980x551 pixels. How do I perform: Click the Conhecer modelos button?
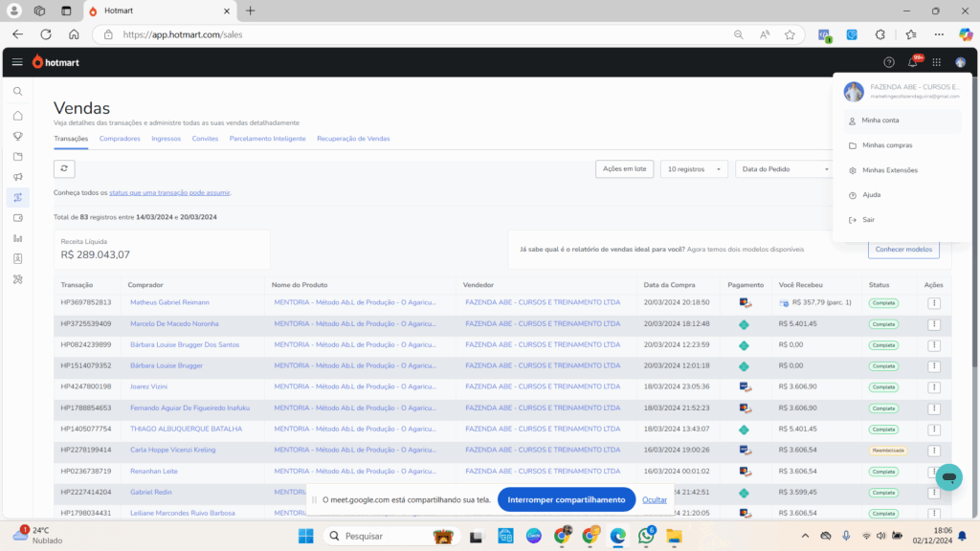(903, 250)
